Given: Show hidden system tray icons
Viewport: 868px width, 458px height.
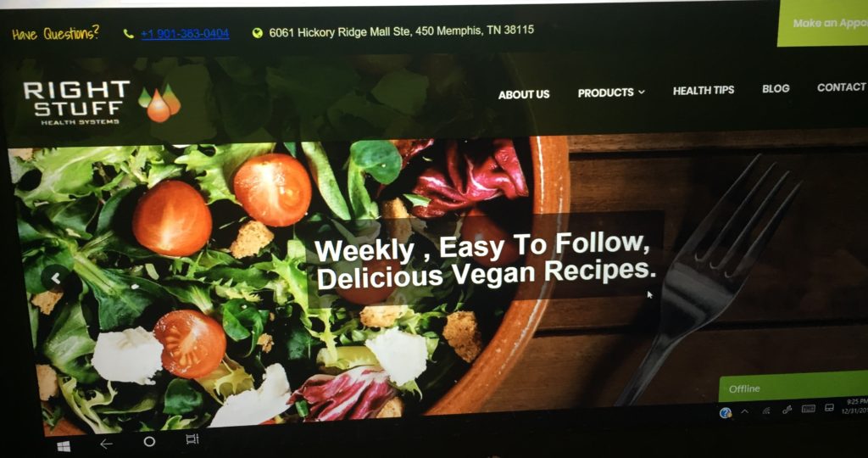Looking at the screenshot, I should click(x=744, y=411).
